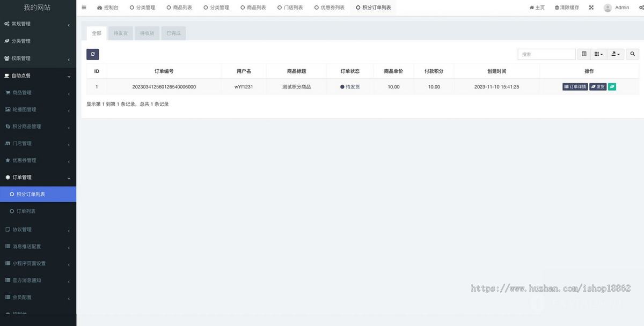The width and height of the screenshot is (644, 326).
Task: Click the 商品管理 shopping cart icon
Action: tap(8, 92)
